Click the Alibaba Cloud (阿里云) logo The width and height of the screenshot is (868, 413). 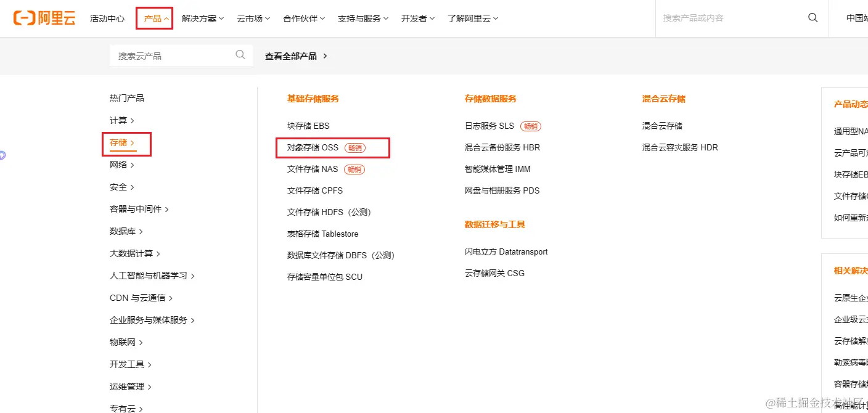tap(44, 18)
